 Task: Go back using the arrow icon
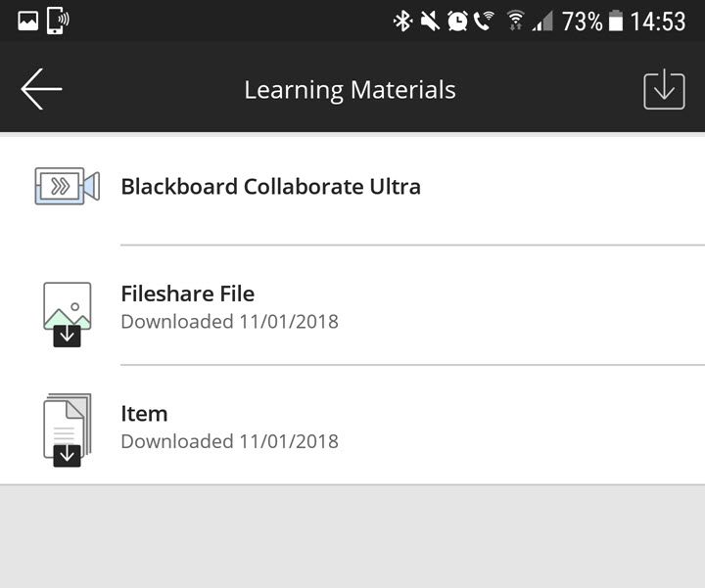click(41, 89)
